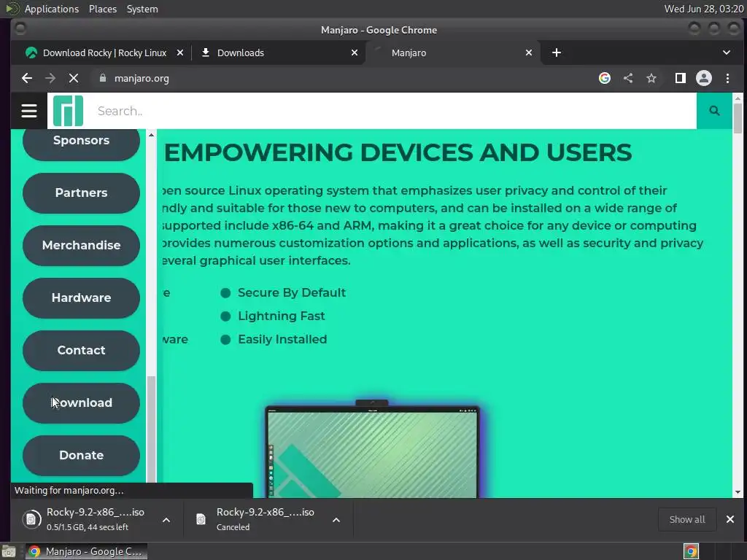Click the browser forward arrow
Viewport: 747px width, 560px height.
click(x=50, y=78)
